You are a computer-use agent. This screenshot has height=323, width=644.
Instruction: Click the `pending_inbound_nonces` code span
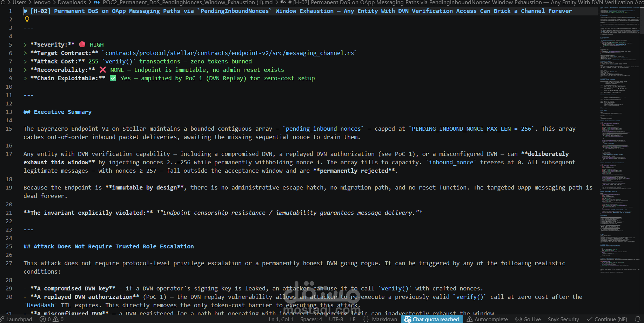pyautogui.click(x=323, y=129)
